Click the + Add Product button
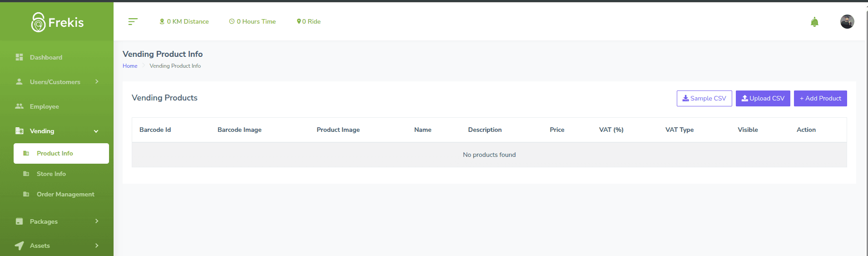Screen dimensions: 868x256 (x=820, y=98)
